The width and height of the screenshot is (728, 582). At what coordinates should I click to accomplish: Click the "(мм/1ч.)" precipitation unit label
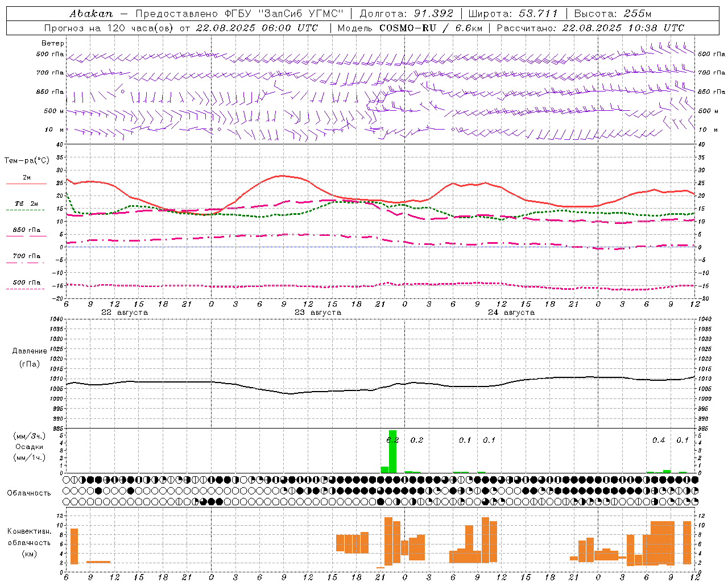(30, 458)
